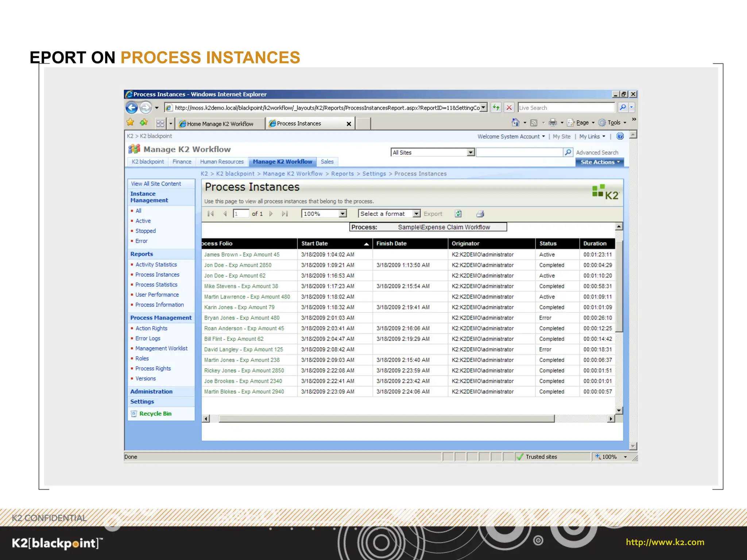The height and width of the screenshot is (560, 747).
Task: Select the Manage K2 Workflow navigation tab
Action: 283,162
